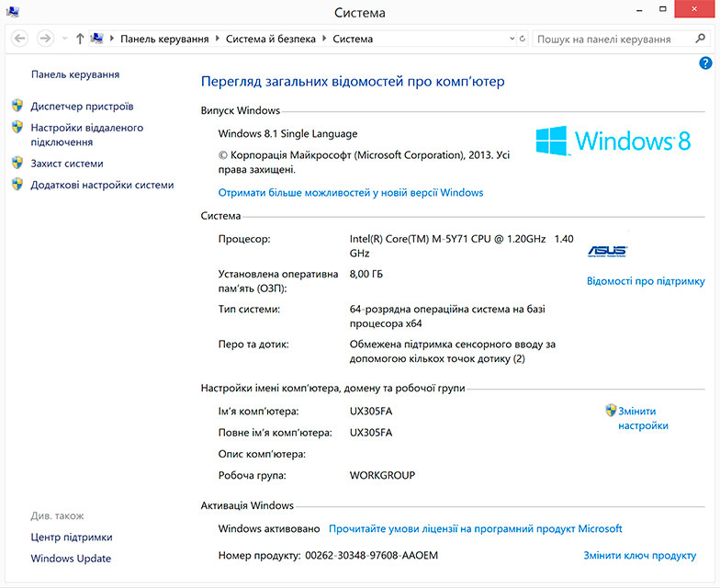Click shield icon beside Захист системи
Viewport: 720px width, 588px height.
(17, 163)
